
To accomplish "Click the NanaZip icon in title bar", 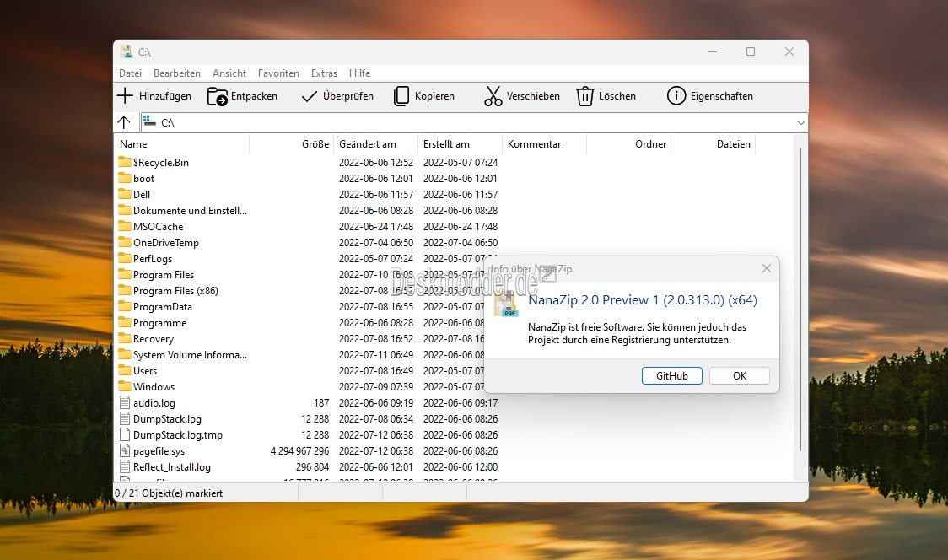I will [126, 51].
